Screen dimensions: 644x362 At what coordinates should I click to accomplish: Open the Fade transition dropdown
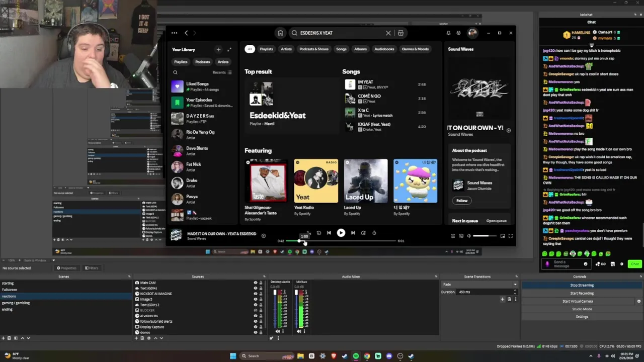point(479,285)
